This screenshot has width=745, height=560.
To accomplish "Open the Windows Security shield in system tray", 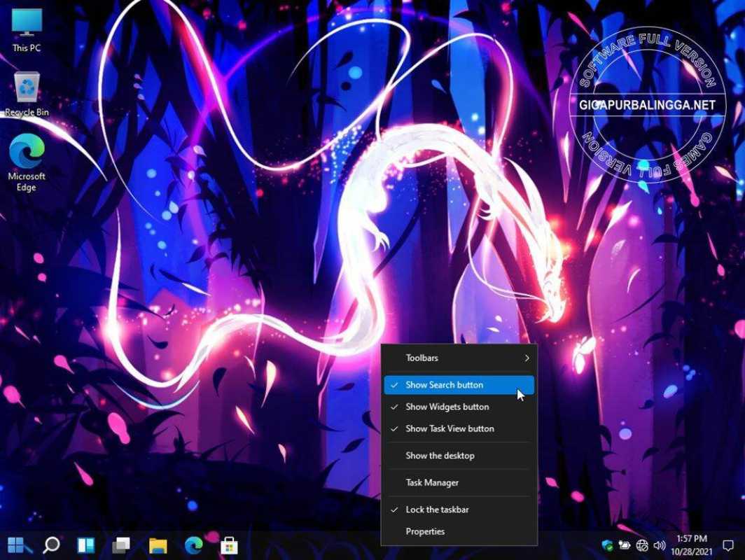I will (608, 544).
